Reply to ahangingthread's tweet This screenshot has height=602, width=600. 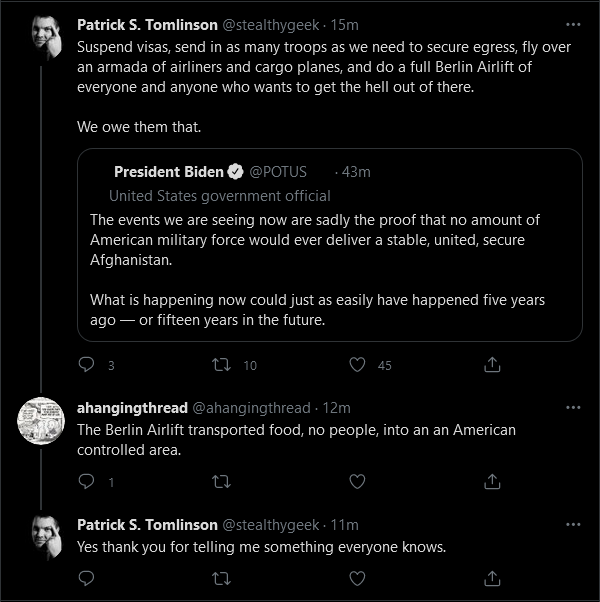point(86,481)
